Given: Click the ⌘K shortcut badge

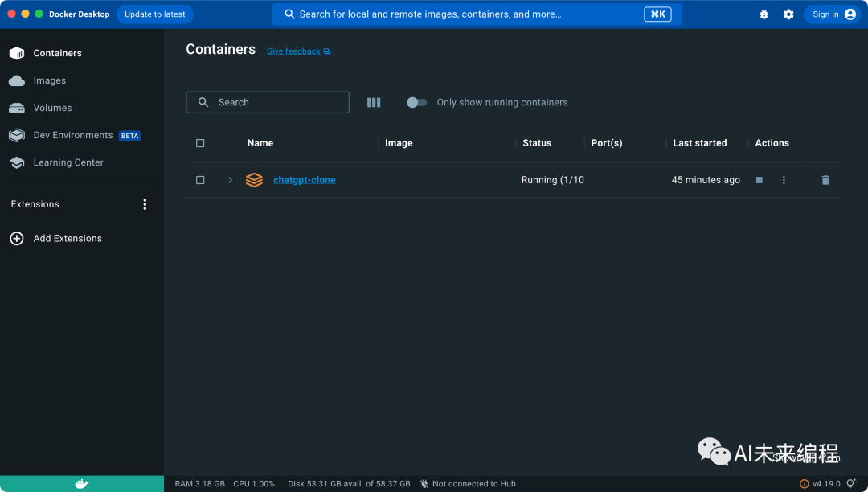Looking at the screenshot, I should pos(657,14).
